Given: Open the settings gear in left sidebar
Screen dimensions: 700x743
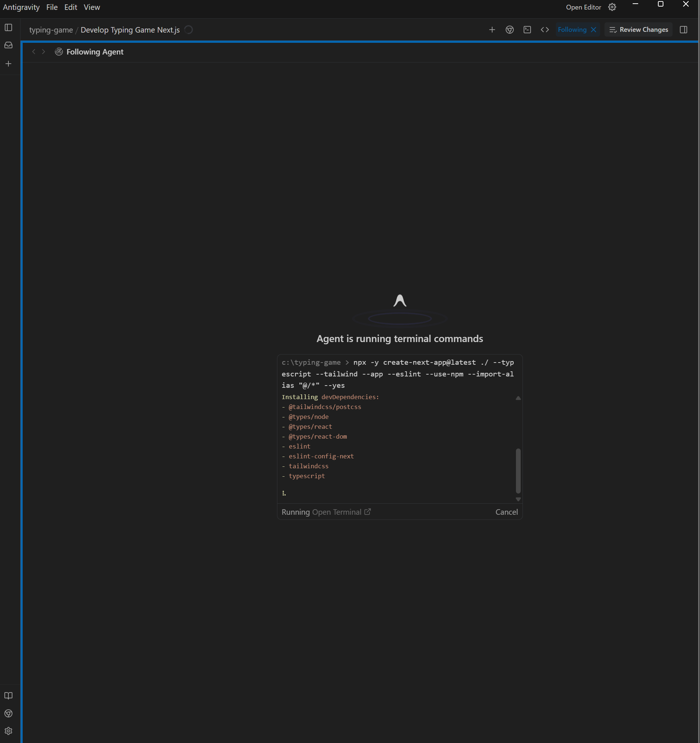Looking at the screenshot, I should pyautogui.click(x=8, y=731).
